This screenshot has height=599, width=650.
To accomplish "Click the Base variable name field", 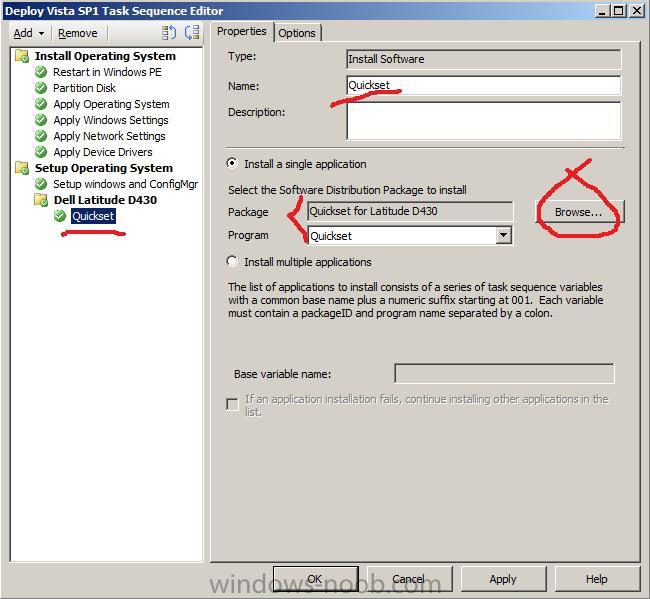I will pos(504,373).
